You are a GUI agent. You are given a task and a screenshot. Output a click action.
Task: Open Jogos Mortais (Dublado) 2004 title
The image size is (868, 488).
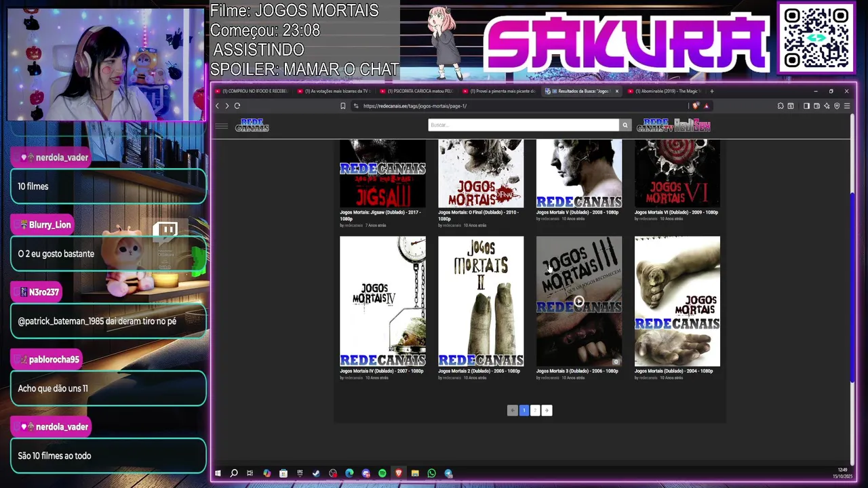point(673,371)
